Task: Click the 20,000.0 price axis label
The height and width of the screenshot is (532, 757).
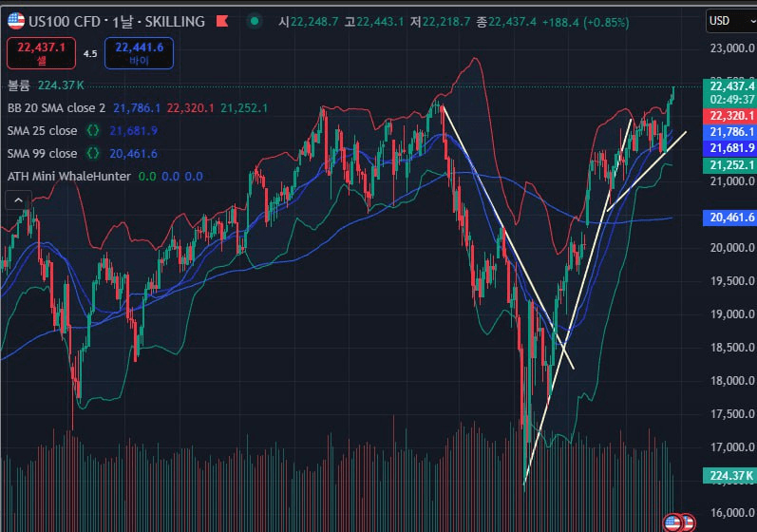Action: [732, 248]
